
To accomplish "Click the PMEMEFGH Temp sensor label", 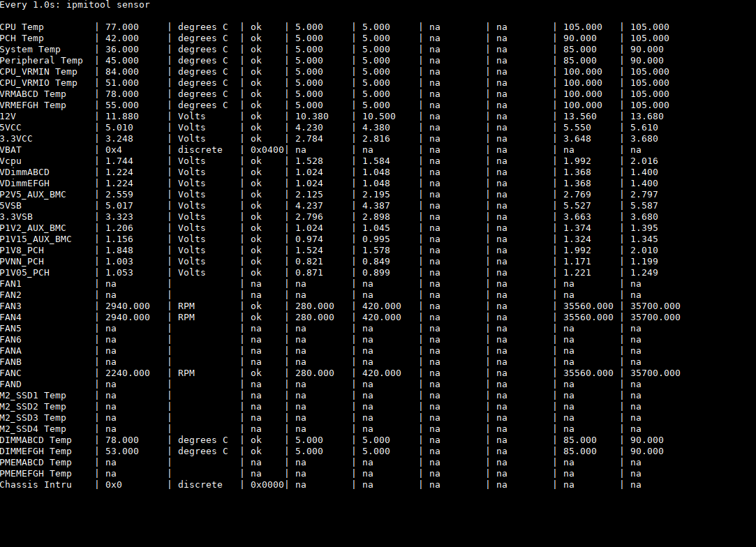I will (x=36, y=474).
